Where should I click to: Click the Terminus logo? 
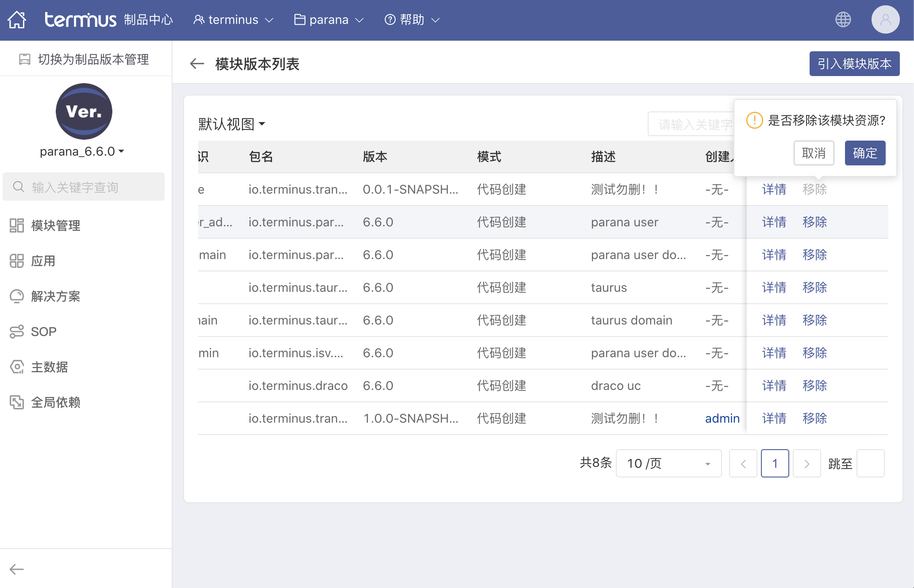tap(81, 19)
